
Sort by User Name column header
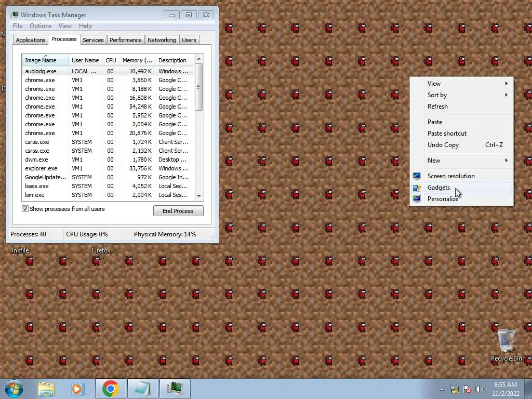pos(86,60)
